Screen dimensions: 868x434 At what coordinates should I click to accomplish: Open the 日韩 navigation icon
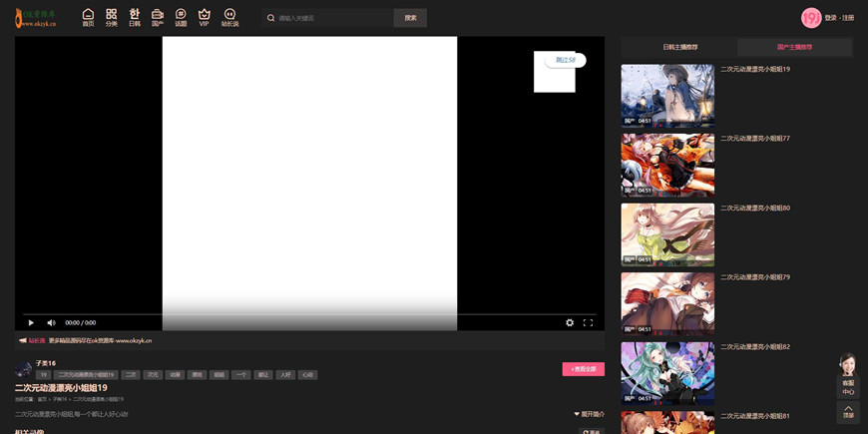[x=135, y=14]
